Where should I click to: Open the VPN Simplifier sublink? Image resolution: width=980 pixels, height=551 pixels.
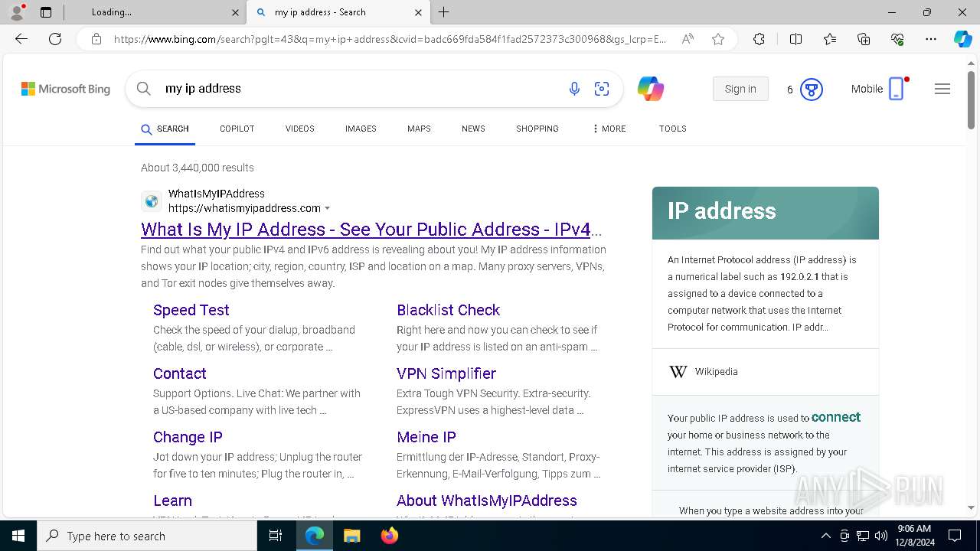coord(446,373)
